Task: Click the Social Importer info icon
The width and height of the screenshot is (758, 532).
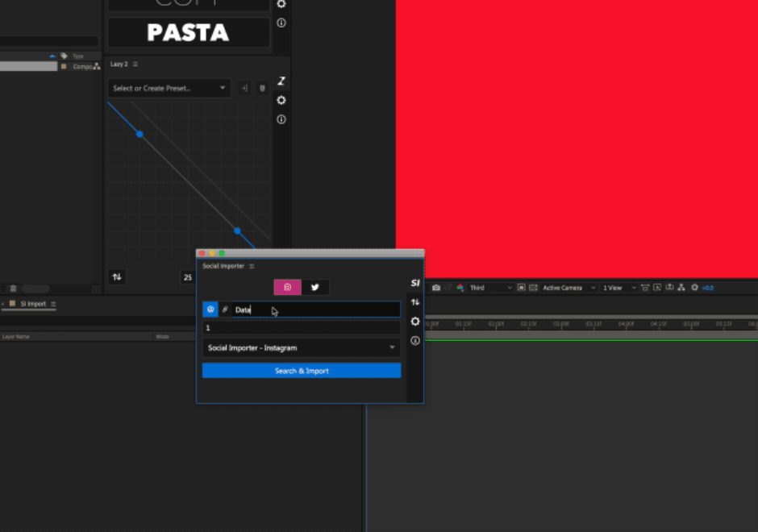Action: tap(415, 341)
